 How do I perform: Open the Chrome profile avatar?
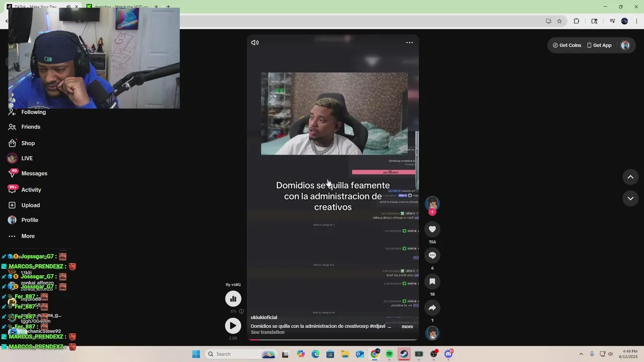(624, 21)
